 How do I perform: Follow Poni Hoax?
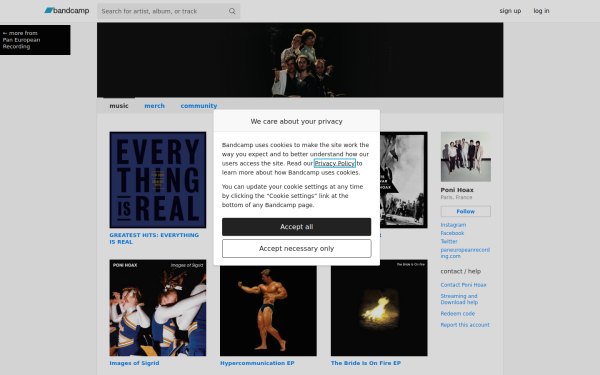point(466,211)
